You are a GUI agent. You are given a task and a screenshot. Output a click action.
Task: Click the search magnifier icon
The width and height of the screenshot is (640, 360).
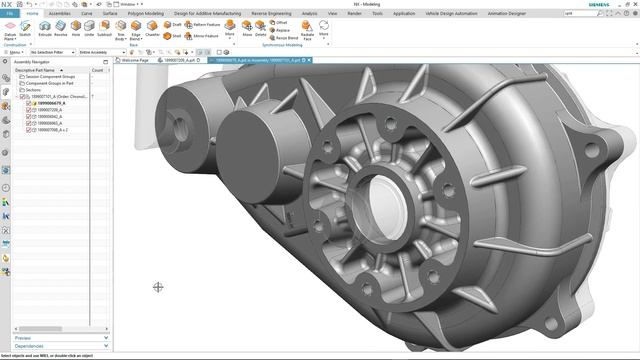click(x=600, y=13)
